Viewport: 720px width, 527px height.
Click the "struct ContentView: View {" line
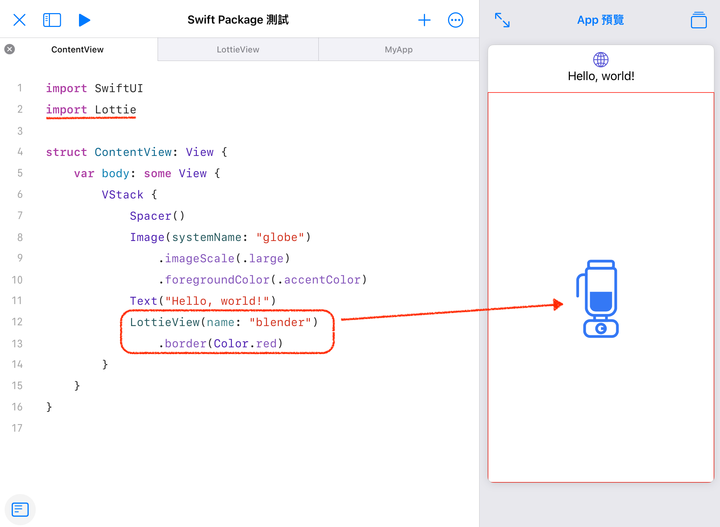[136, 152]
